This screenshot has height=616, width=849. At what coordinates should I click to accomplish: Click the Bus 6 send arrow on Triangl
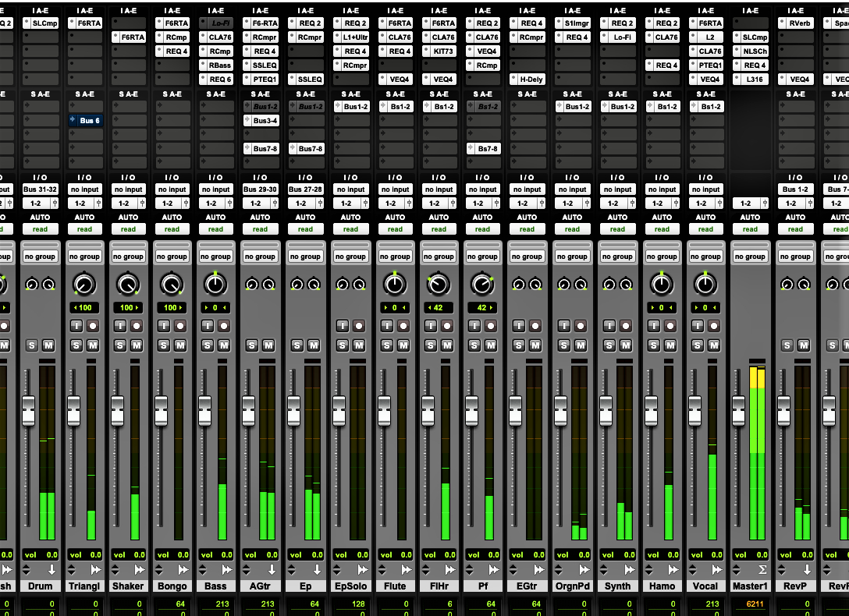coord(72,120)
